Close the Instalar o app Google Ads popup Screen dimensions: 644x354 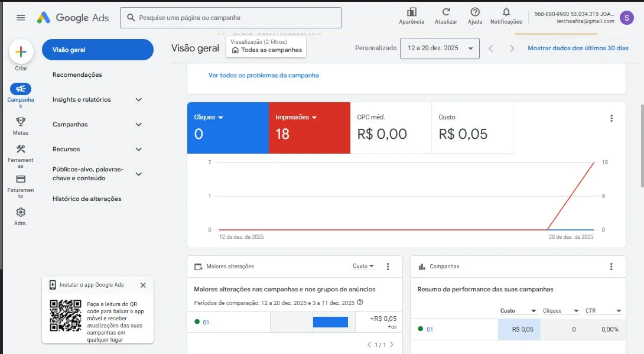[143, 285]
